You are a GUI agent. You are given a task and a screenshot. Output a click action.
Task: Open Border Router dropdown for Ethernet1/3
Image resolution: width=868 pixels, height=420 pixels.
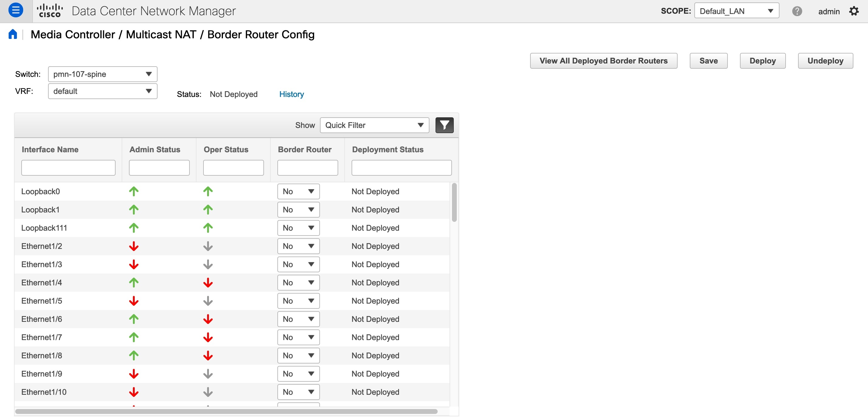(298, 264)
